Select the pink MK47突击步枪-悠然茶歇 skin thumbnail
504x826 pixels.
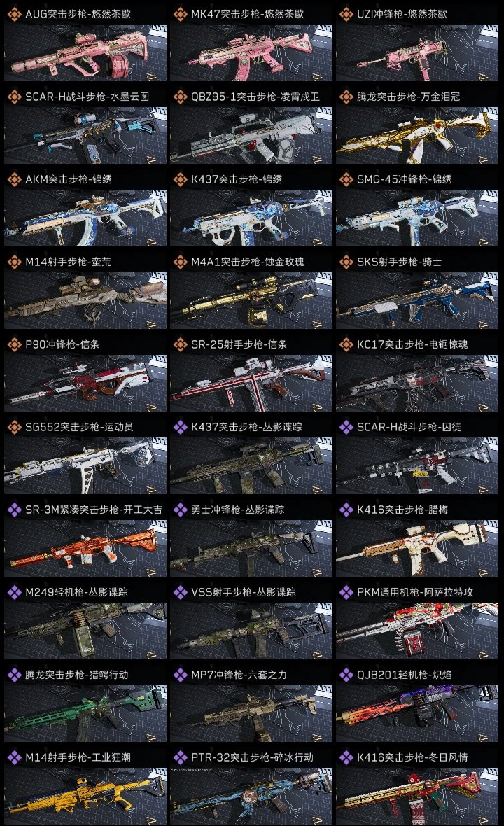251,52
